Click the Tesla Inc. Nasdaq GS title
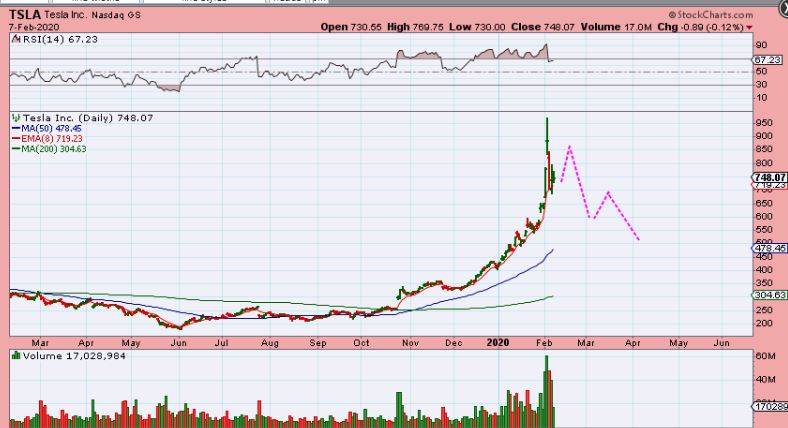Viewport: 788px width, 428px height. point(92,15)
